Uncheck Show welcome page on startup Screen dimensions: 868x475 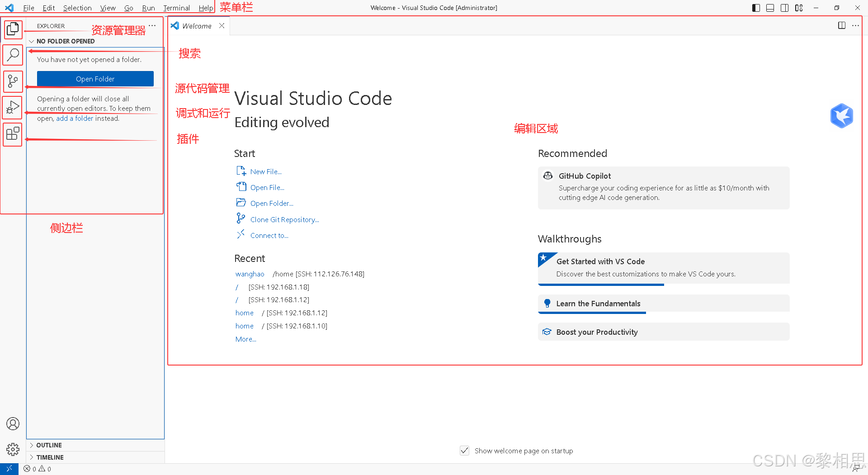point(464,451)
